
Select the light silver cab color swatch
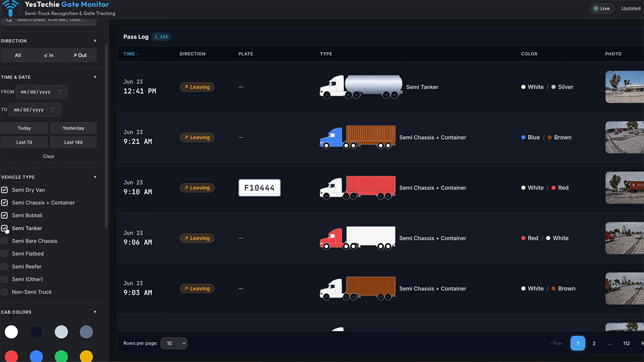pyautogui.click(x=61, y=332)
